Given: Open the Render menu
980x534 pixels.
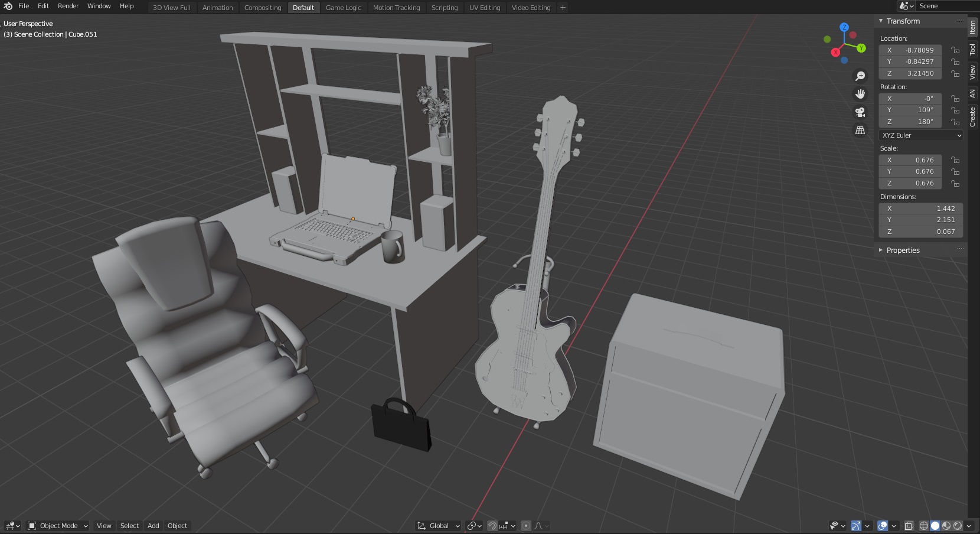Looking at the screenshot, I should click(x=68, y=6).
